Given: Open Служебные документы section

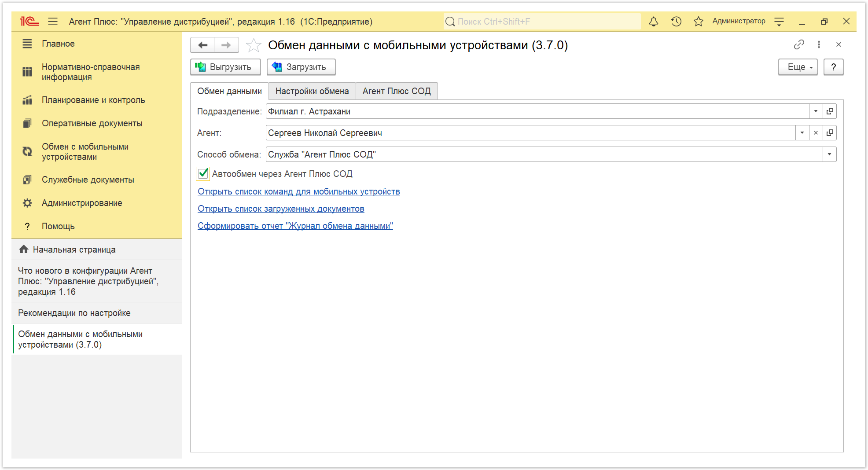Looking at the screenshot, I should [88, 180].
